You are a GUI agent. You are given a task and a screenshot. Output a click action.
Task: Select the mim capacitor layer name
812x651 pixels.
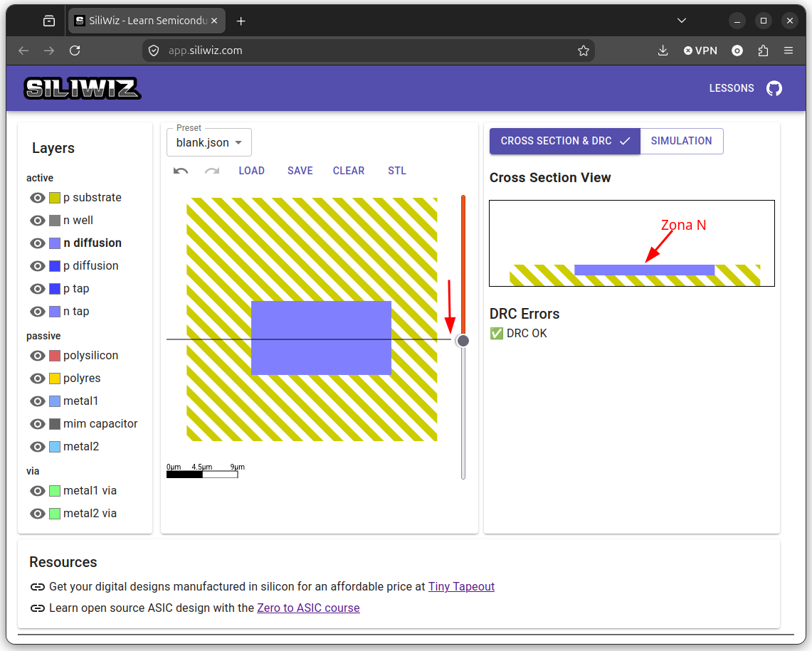(100, 424)
